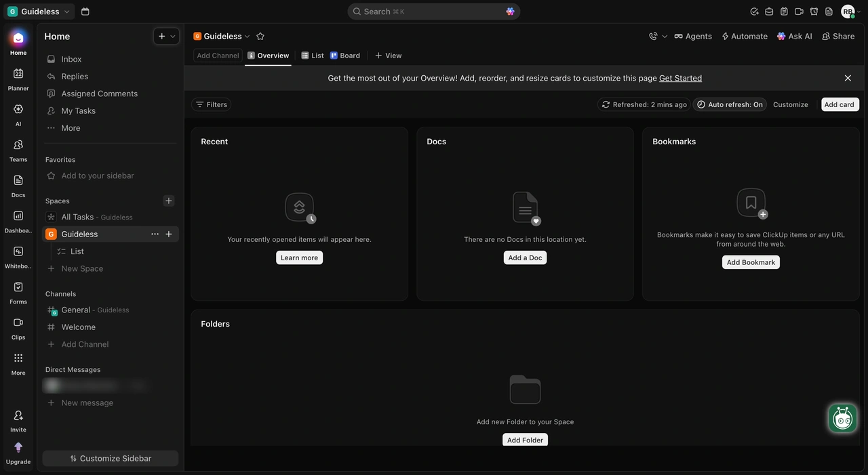Click the Add card button
Screen dimensions: 868x475
[x=840, y=104]
